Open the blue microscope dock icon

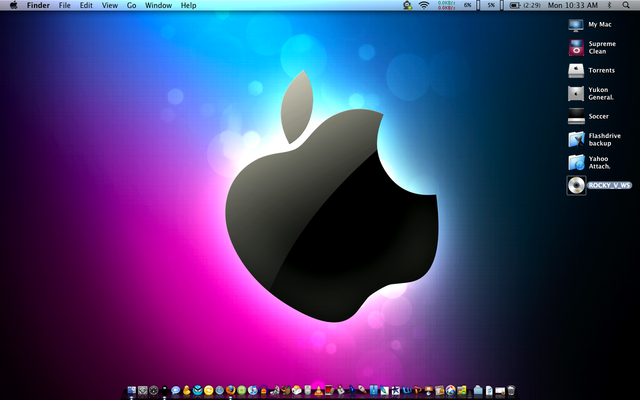click(352, 391)
